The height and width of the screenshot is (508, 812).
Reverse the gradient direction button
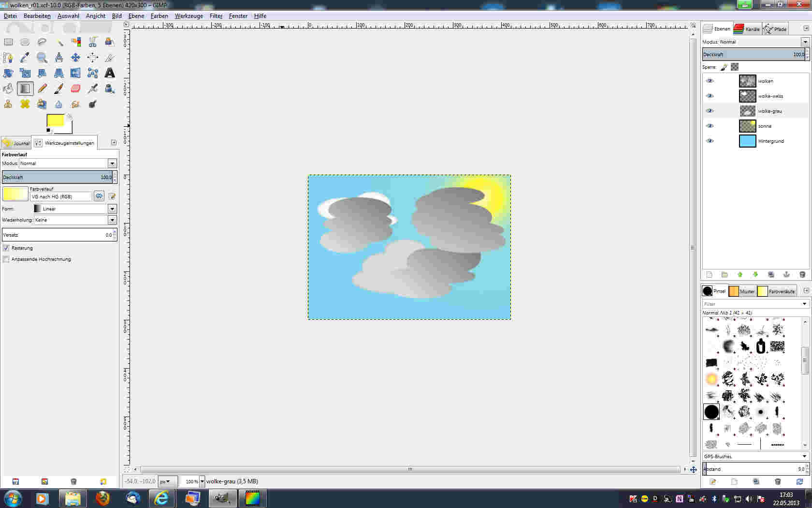(x=99, y=196)
